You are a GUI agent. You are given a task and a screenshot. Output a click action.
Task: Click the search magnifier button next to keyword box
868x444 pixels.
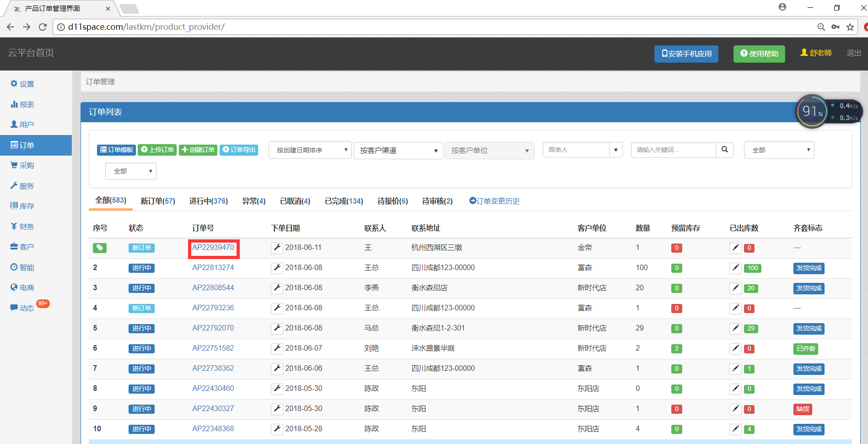point(725,150)
